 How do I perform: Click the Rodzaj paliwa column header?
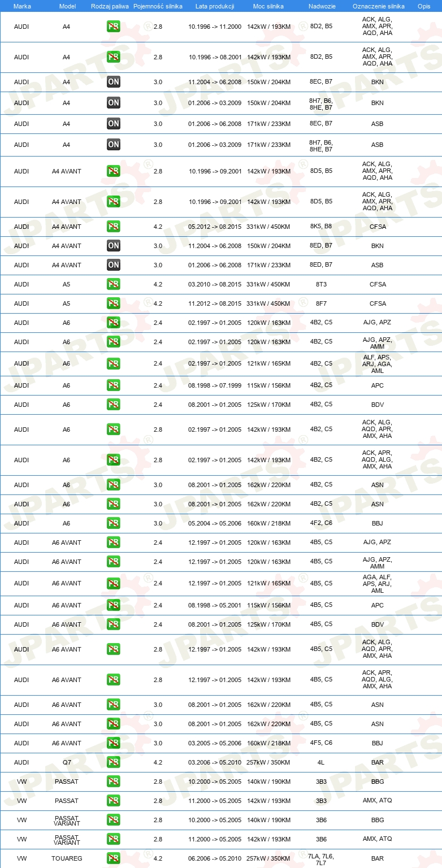pos(110,6)
